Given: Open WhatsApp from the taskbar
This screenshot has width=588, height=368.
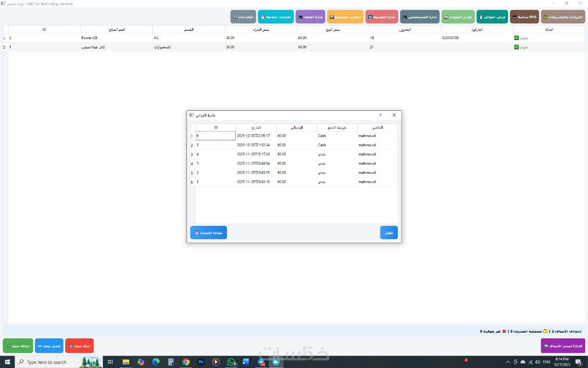Looking at the screenshot, I should click(x=231, y=362).
